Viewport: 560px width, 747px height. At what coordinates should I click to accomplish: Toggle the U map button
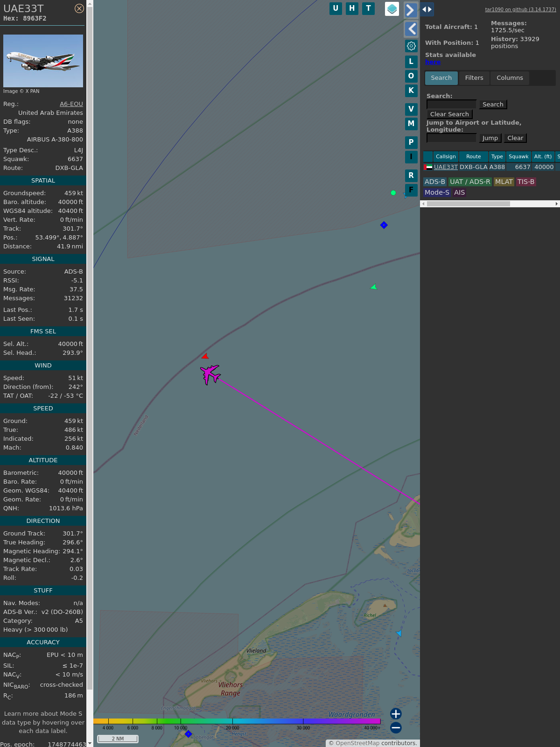pyautogui.click(x=336, y=8)
